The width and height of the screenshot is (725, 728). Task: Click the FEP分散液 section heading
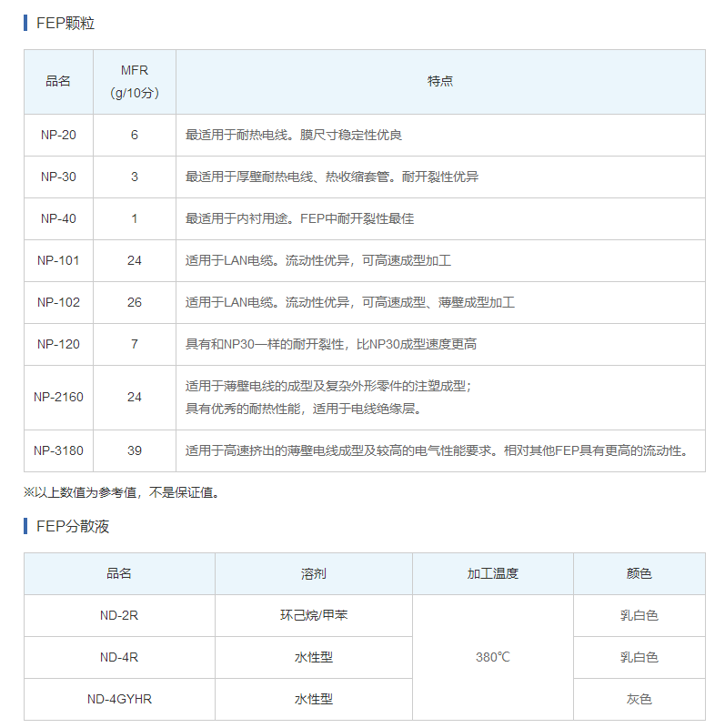[73, 526]
